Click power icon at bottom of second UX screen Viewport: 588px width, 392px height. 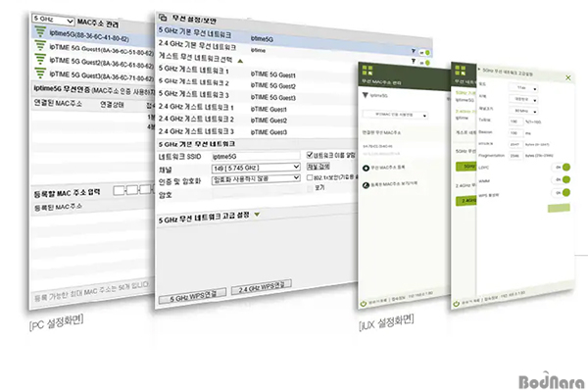[x=456, y=303]
